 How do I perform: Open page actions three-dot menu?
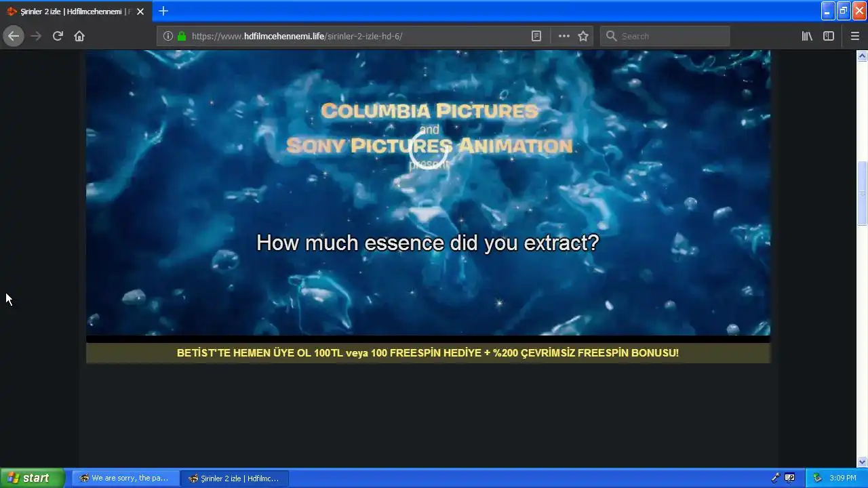pyautogui.click(x=564, y=36)
